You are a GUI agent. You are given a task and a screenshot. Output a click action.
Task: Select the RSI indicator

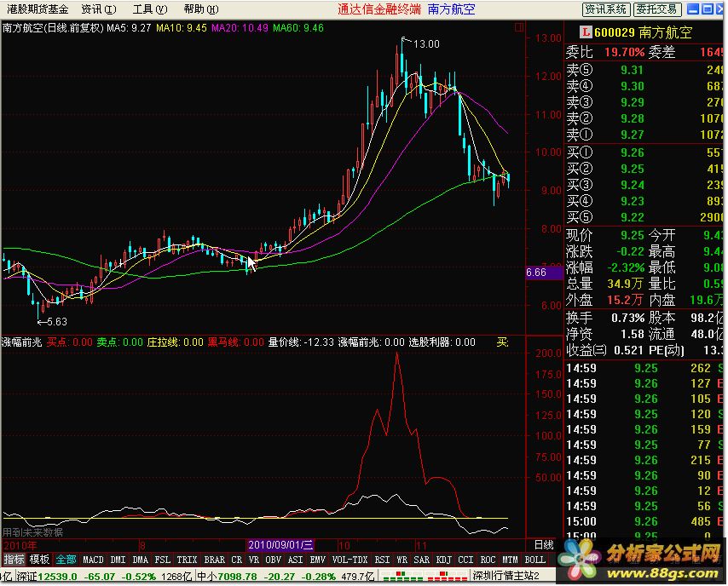[x=382, y=560]
